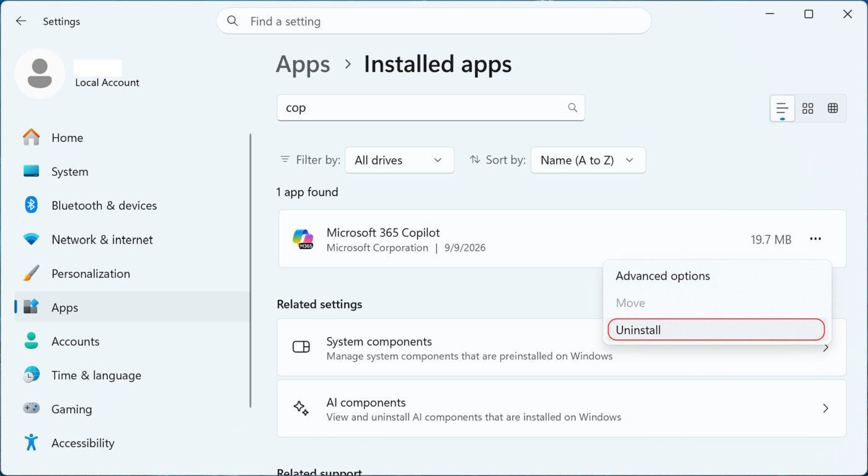
Task: Click the Network & internet Wi-Fi icon
Action: 31,239
